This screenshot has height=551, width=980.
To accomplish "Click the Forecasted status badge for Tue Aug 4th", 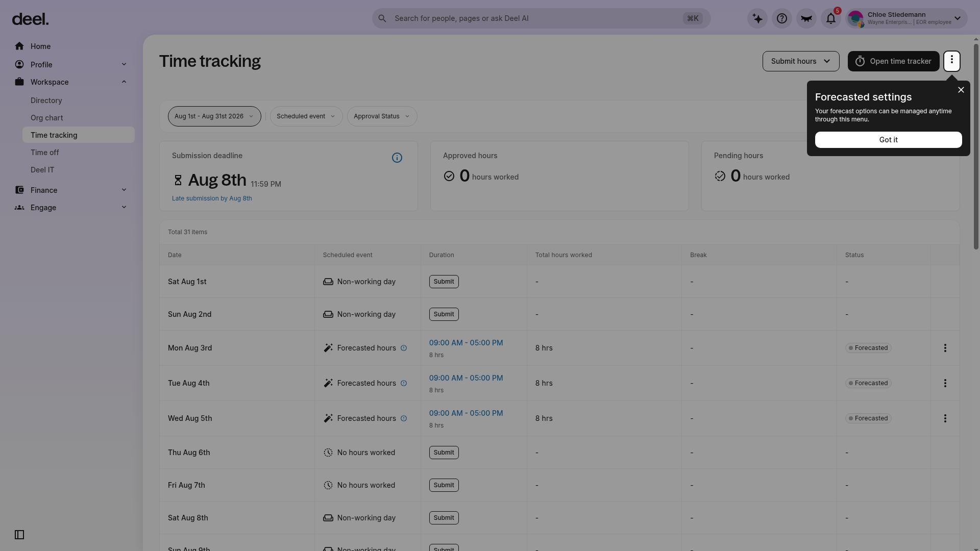I will [868, 383].
